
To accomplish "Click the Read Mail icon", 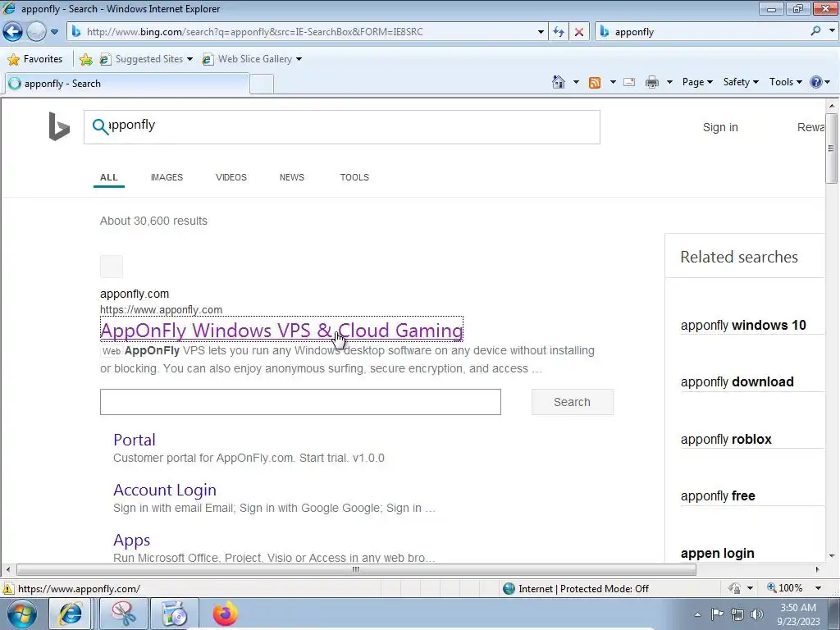I will click(629, 82).
